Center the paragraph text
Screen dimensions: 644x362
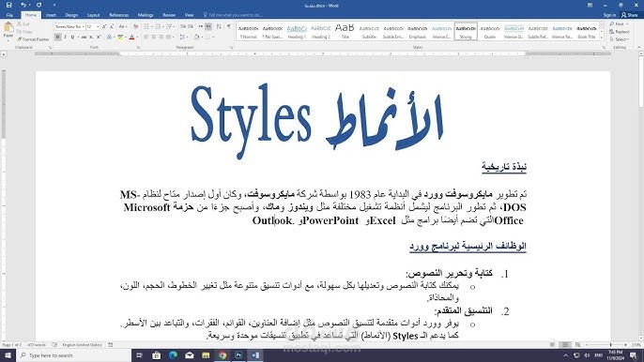tap(154, 38)
